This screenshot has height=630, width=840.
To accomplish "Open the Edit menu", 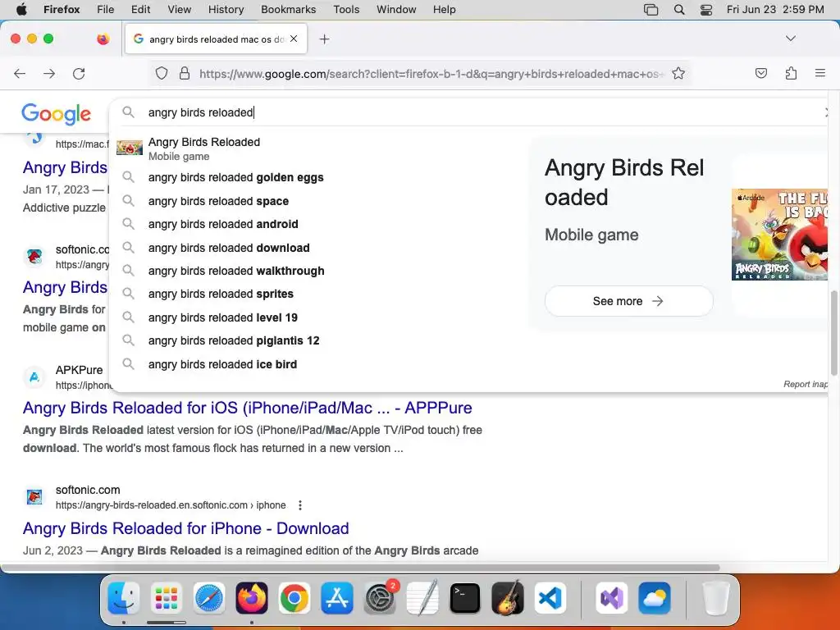I will 140,9.
